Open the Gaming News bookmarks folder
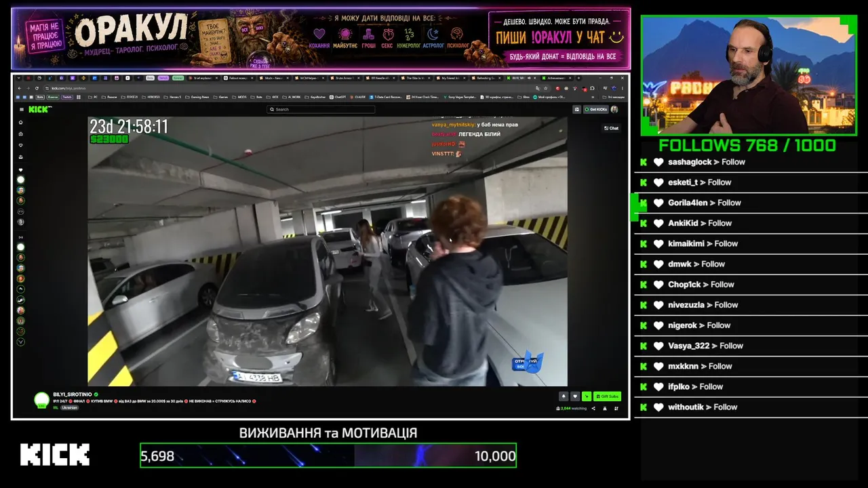The width and height of the screenshot is (868, 488). click(197, 97)
